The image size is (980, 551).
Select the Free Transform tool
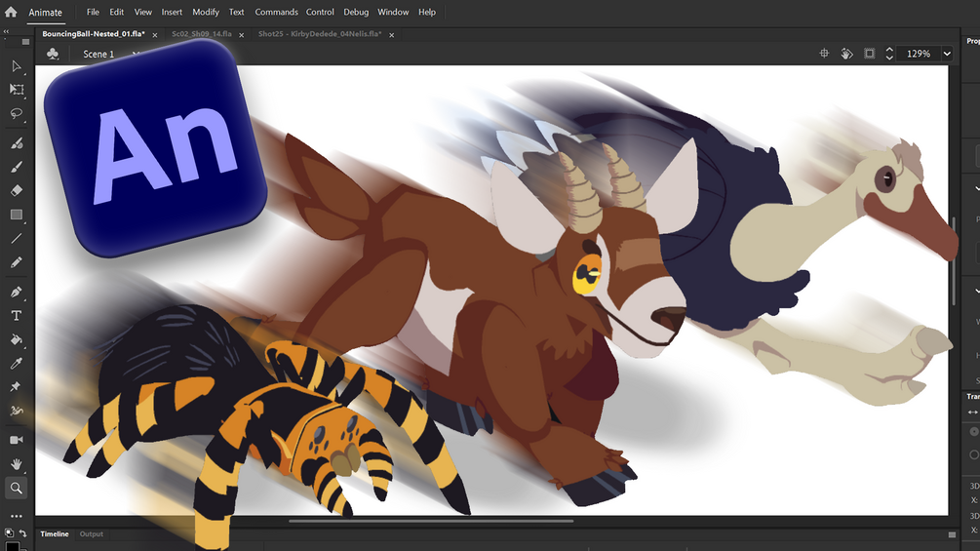pyautogui.click(x=17, y=90)
